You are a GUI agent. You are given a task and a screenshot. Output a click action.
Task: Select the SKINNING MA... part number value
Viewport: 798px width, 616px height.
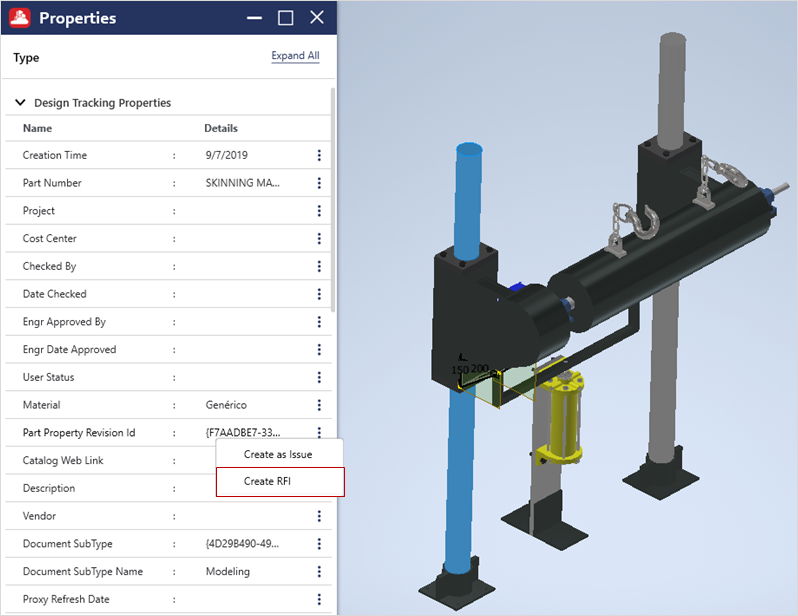242,183
